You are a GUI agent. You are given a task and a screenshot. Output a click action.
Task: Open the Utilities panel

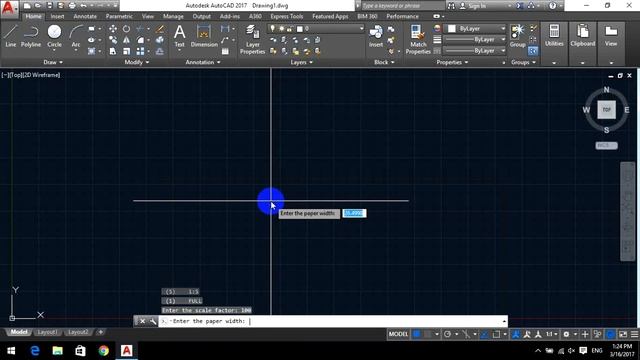click(554, 35)
